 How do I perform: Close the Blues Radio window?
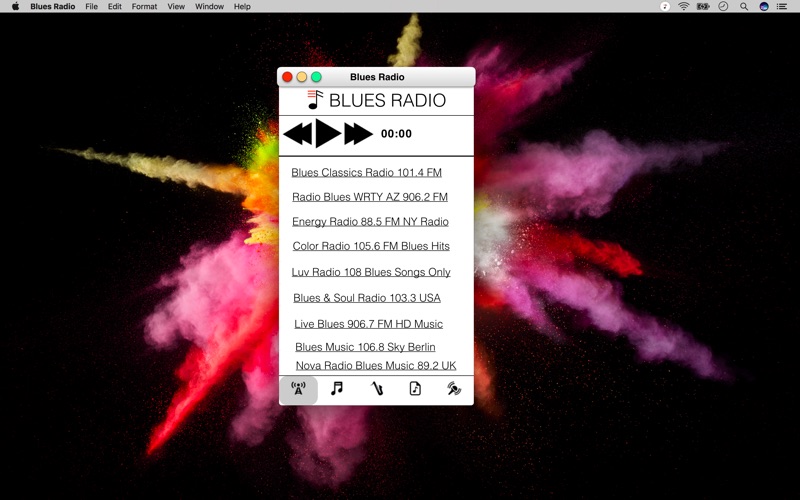click(287, 77)
